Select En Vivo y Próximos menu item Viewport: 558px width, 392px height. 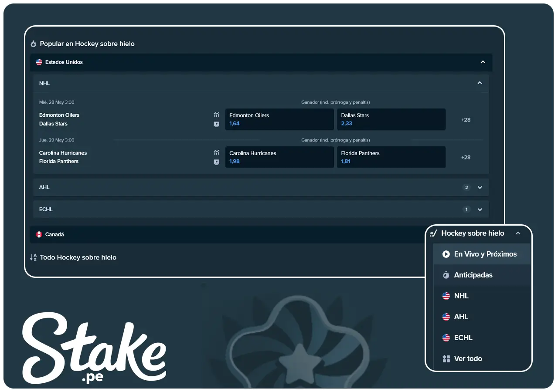(482, 254)
